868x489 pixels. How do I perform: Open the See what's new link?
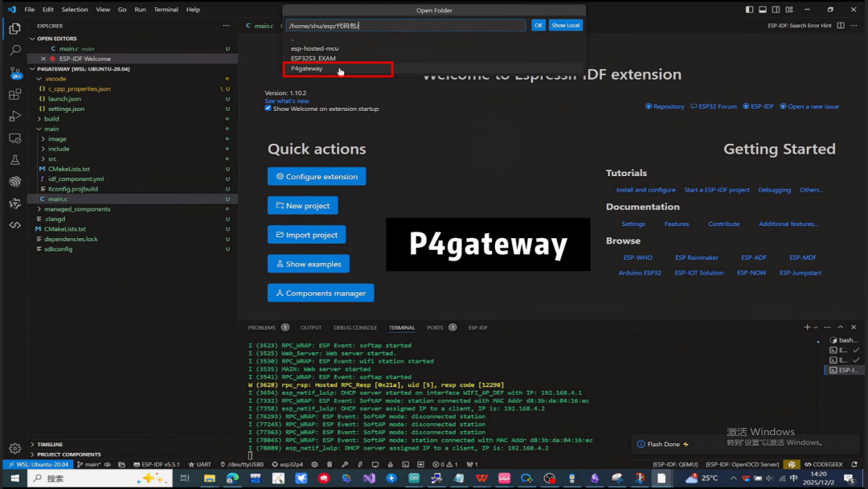click(287, 101)
